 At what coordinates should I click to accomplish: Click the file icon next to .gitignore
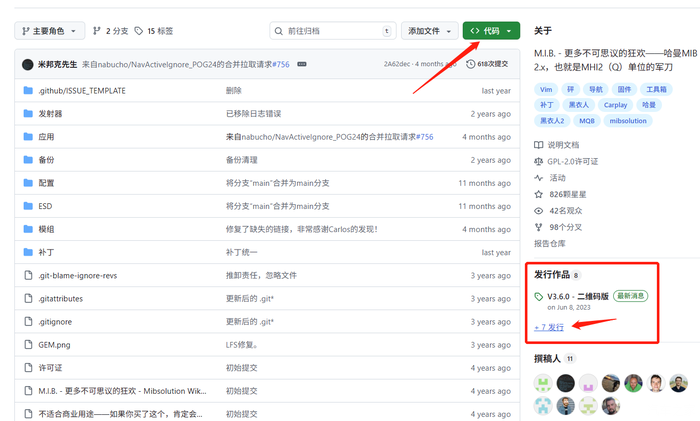(28, 321)
